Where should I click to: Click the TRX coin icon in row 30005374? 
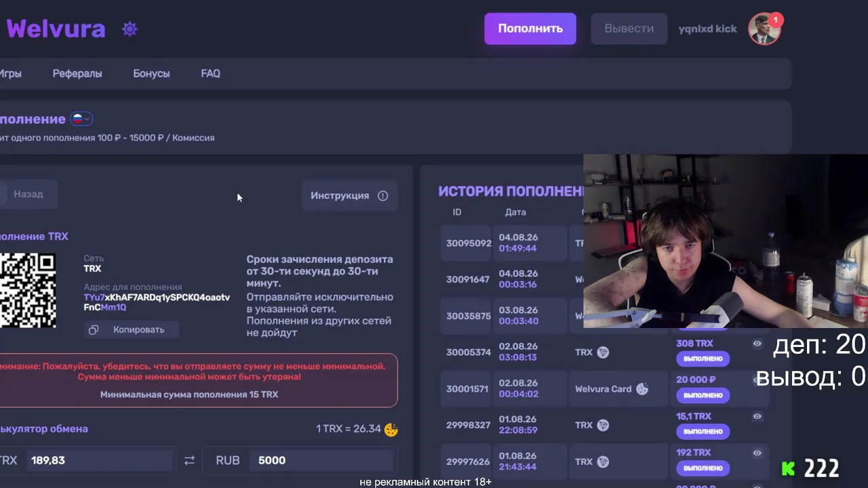coord(603,352)
